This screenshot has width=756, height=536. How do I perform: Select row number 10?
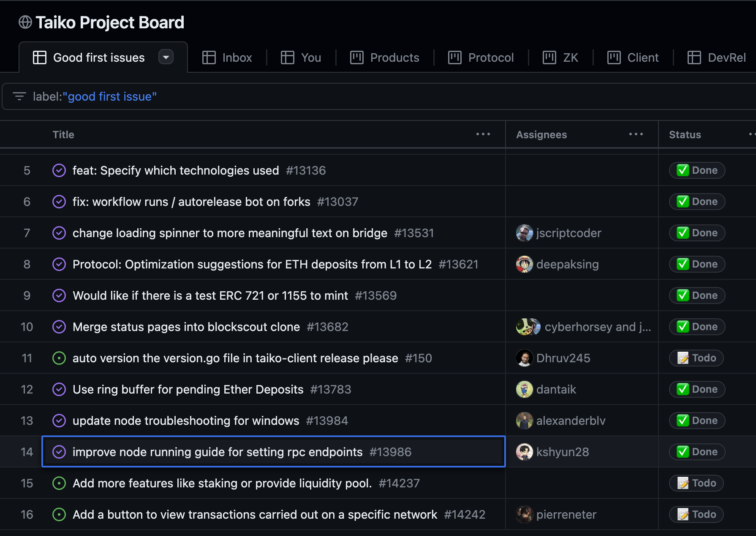point(27,327)
